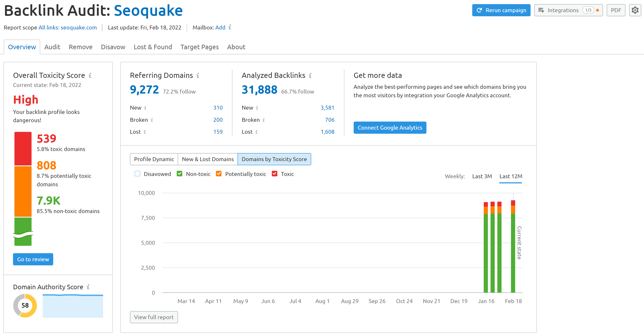
Task: Export report with the PDF button
Action: (x=616, y=10)
